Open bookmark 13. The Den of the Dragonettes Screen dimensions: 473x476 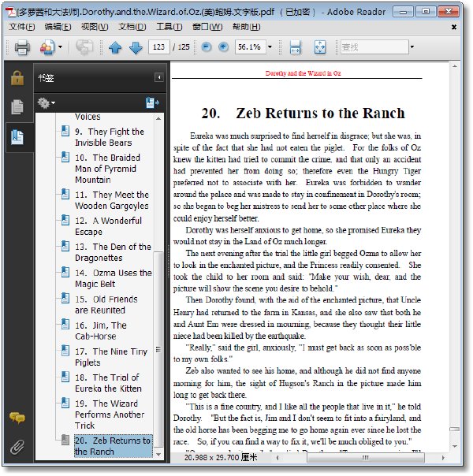pos(113,252)
